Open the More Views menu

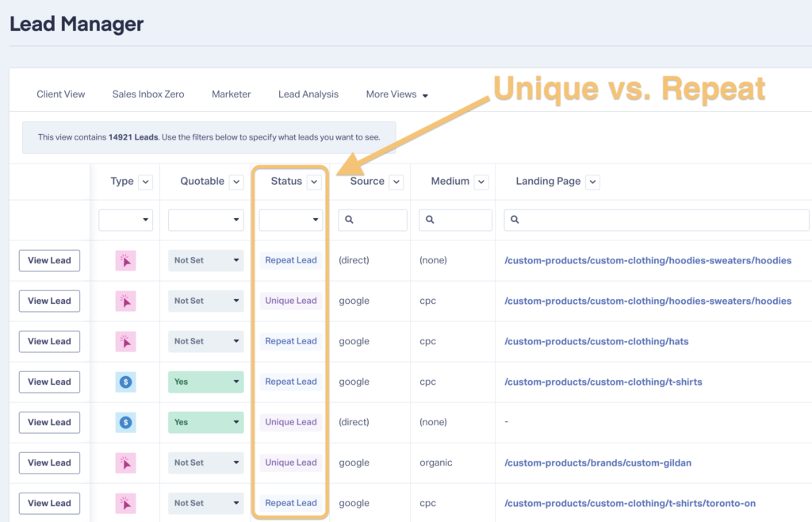396,94
